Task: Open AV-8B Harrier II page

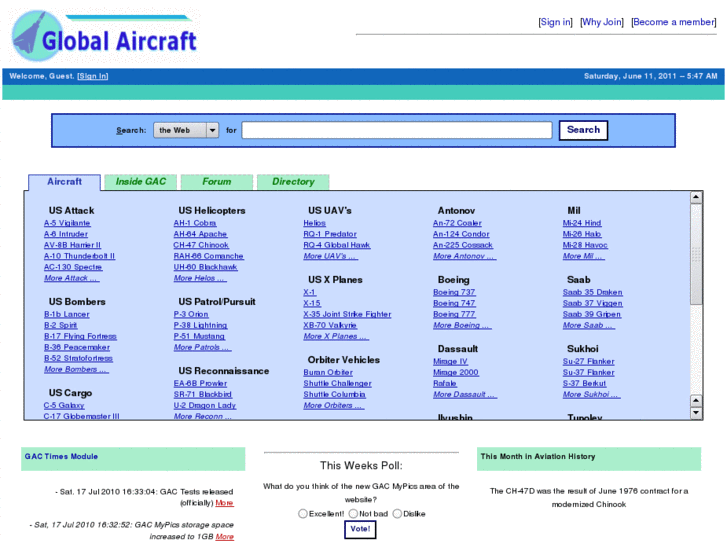Action: (72, 245)
